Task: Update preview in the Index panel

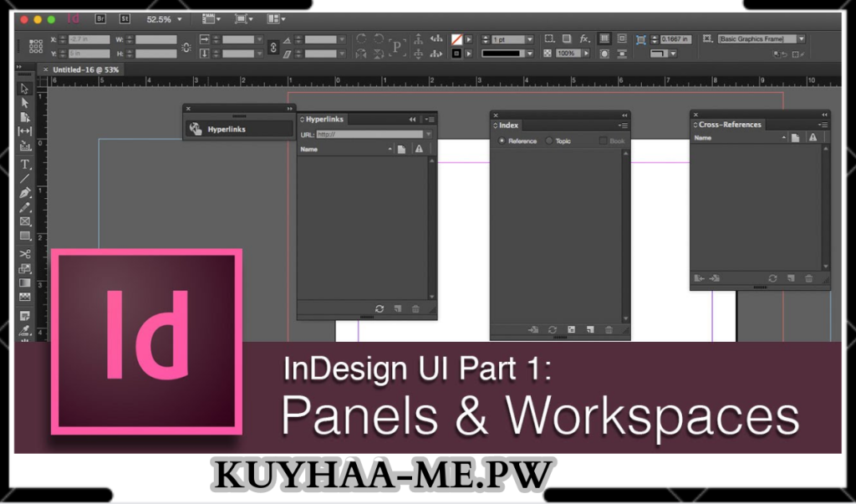Action: coord(553,330)
